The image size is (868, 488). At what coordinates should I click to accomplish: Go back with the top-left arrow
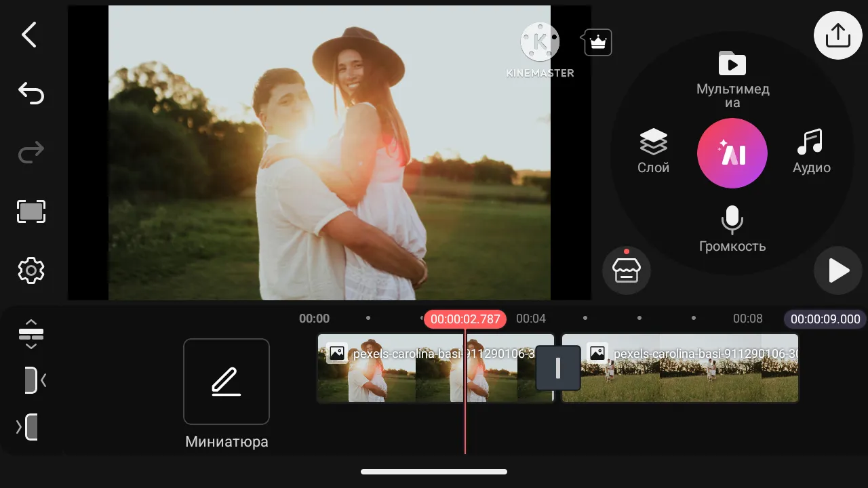click(28, 35)
